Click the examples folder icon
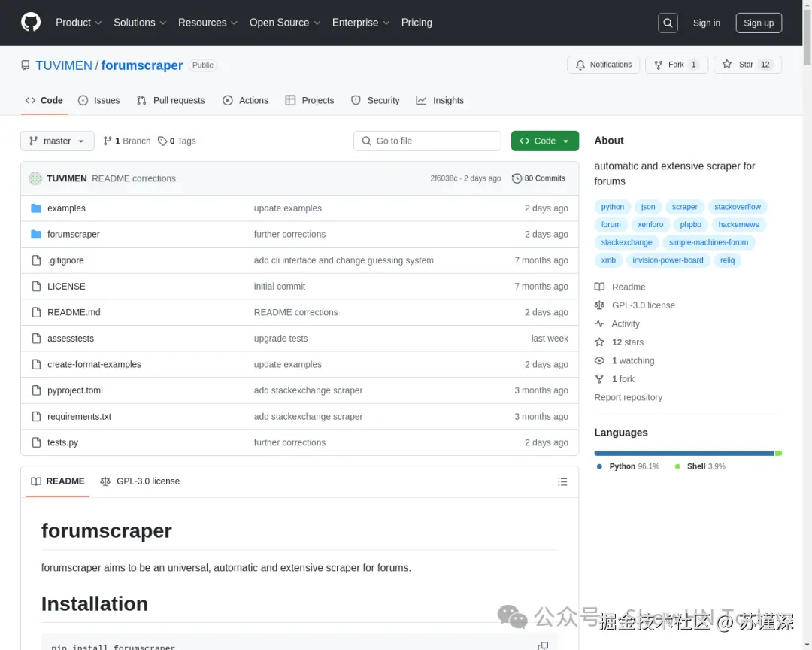Screen dimensions: 812x650 point(36,208)
